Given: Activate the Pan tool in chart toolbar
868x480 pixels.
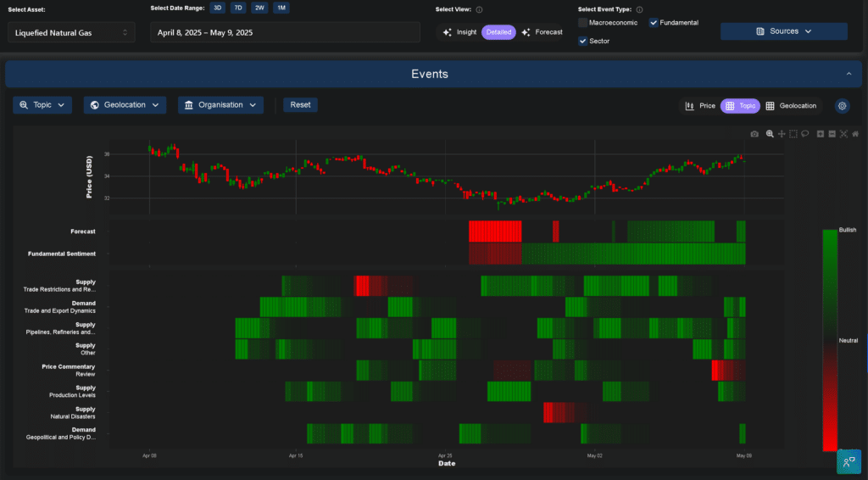Looking at the screenshot, I should [782, 134].
